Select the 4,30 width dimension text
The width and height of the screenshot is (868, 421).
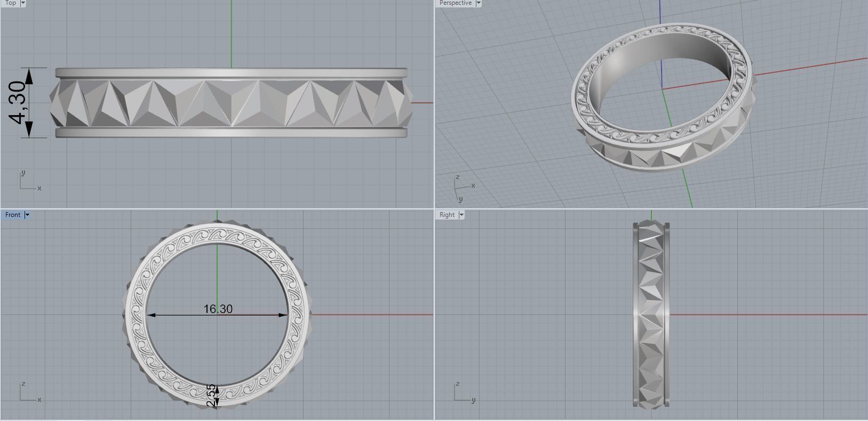click(x=18, y=102)
